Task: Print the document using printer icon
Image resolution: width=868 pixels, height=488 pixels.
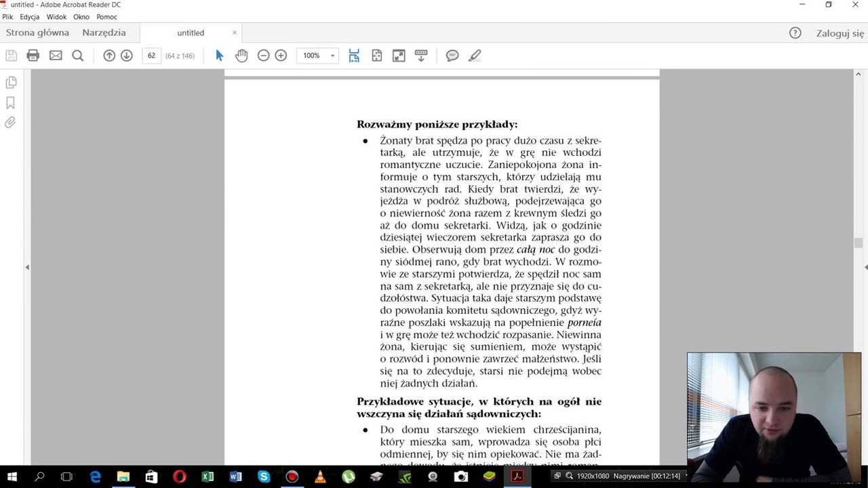Action: 33,56
